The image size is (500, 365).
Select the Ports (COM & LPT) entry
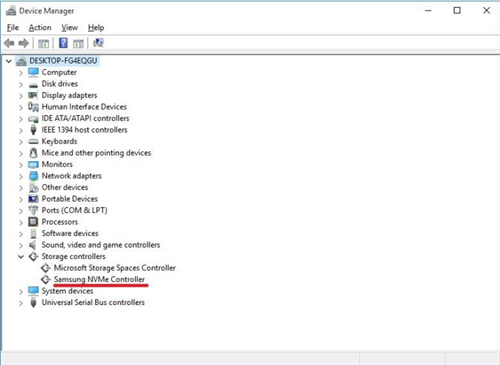click(x=74, y=210)
